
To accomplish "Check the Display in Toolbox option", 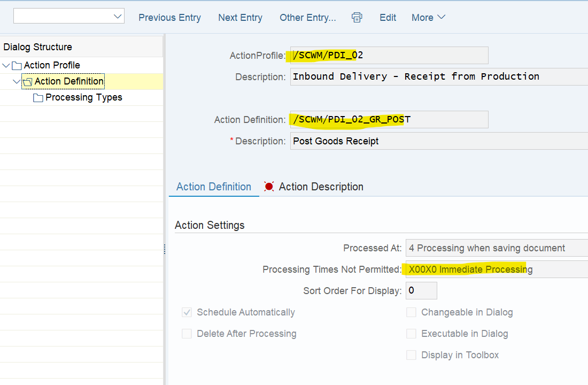I will (x=411, y=355).
